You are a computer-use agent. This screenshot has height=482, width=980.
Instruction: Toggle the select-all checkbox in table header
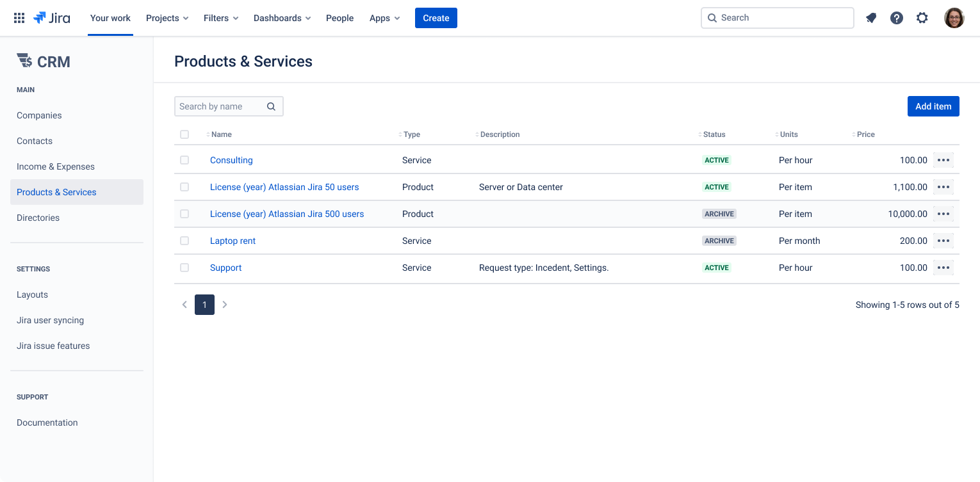184,134
